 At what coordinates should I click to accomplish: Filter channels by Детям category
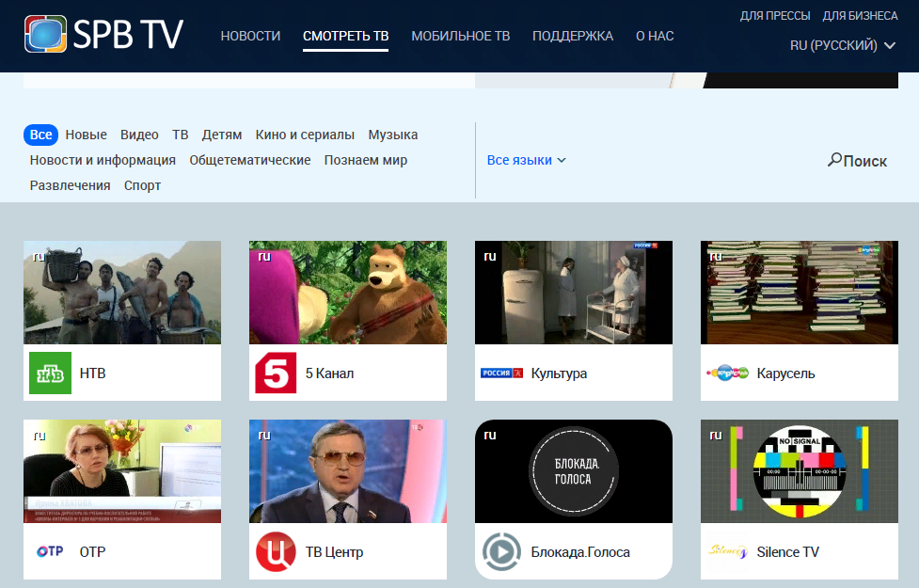point(222,135)
